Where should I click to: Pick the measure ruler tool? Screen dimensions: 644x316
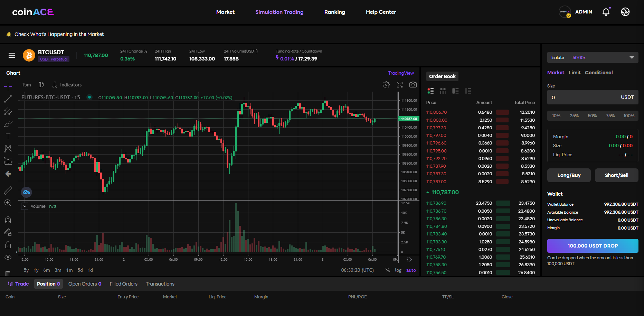click(8, 190)
